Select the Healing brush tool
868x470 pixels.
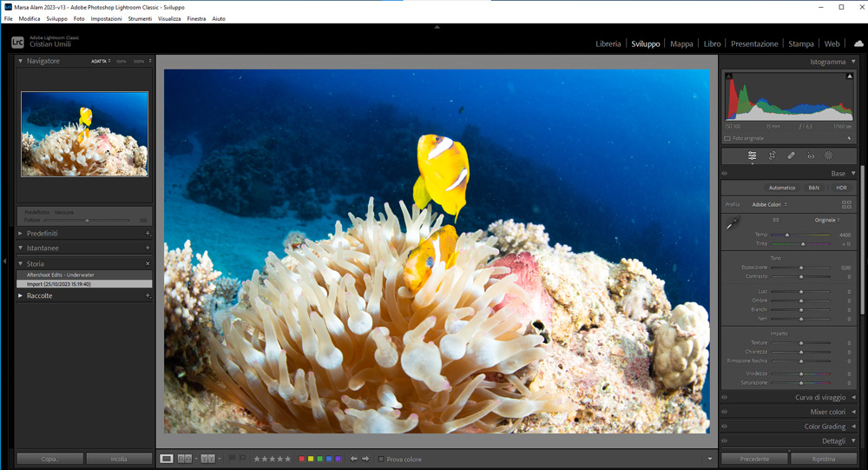(x=791, y=156)
